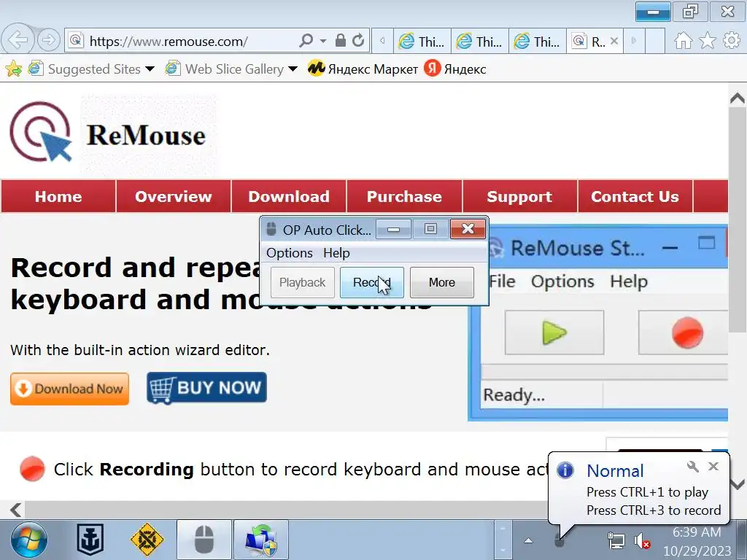This screenshot has width=747, height=560.
Task: Click the green play arrow in ReMouse image
Action: point(554,332)
